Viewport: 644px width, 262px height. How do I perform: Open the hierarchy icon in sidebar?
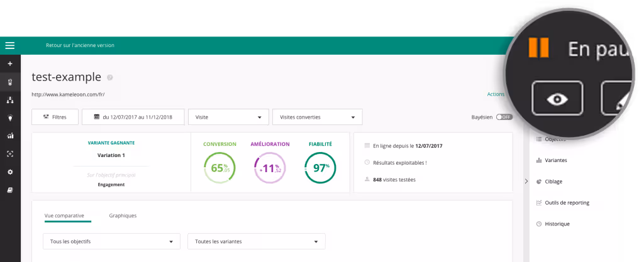[x=10, y=100]
